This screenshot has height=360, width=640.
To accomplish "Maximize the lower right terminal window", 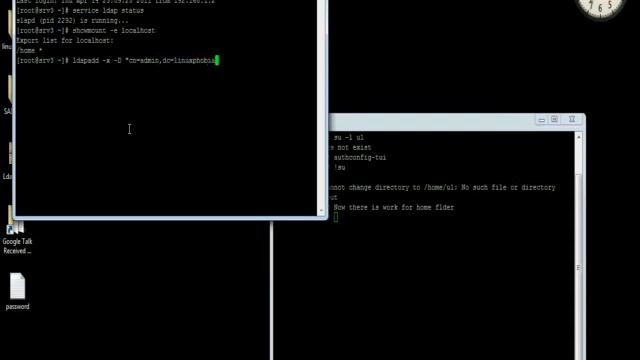I will (x=554, y=119).
